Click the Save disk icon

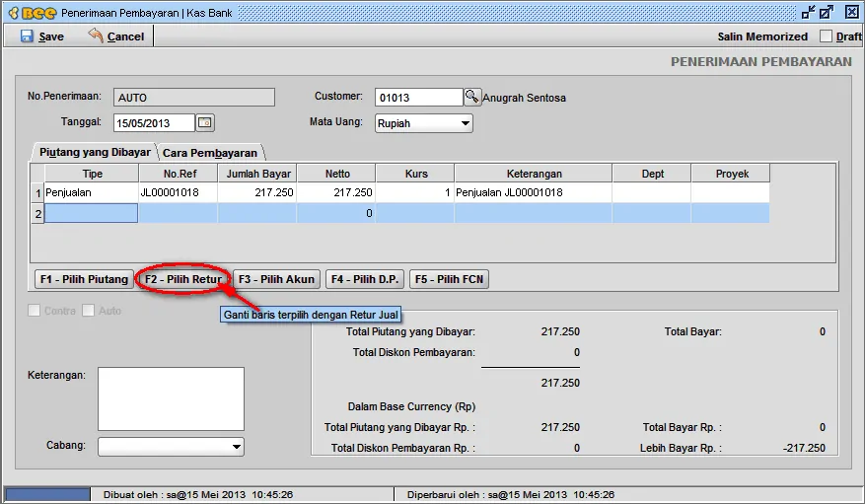pyautogui.click(x=27, y=36)
